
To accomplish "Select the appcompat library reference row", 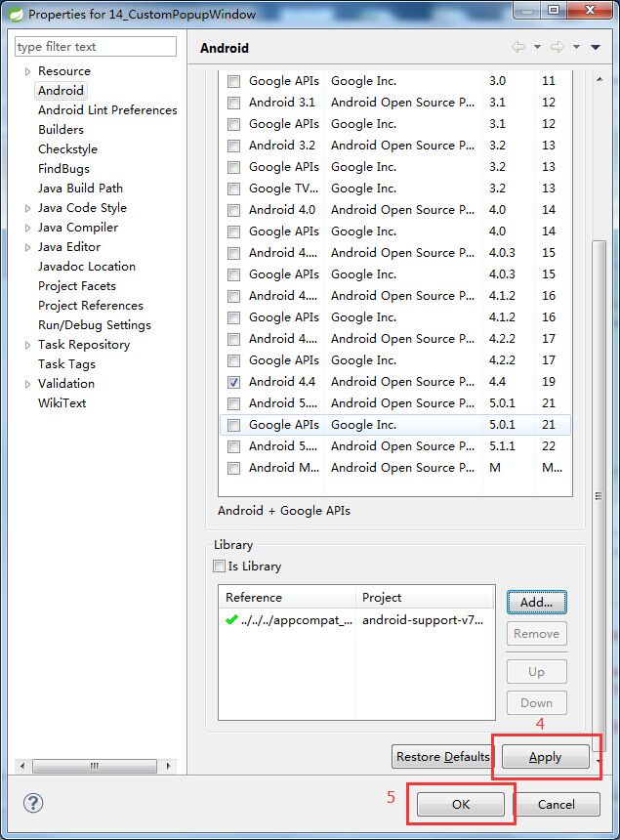I will (356, 620).
